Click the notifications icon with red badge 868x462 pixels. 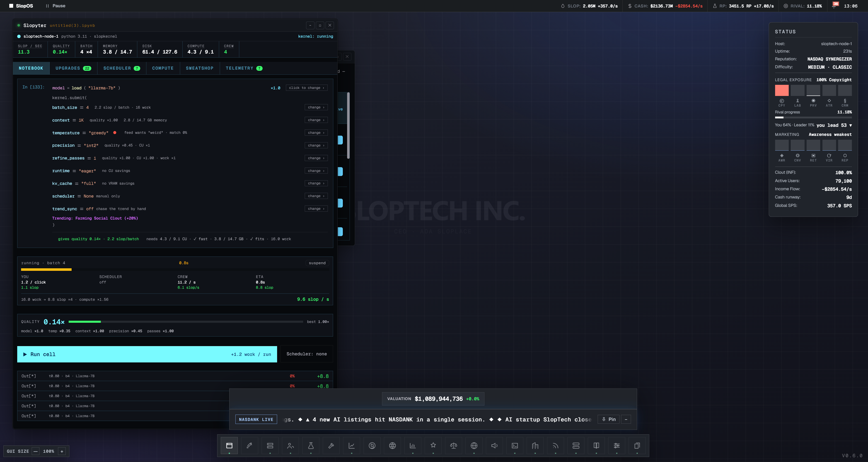point(835,6)
